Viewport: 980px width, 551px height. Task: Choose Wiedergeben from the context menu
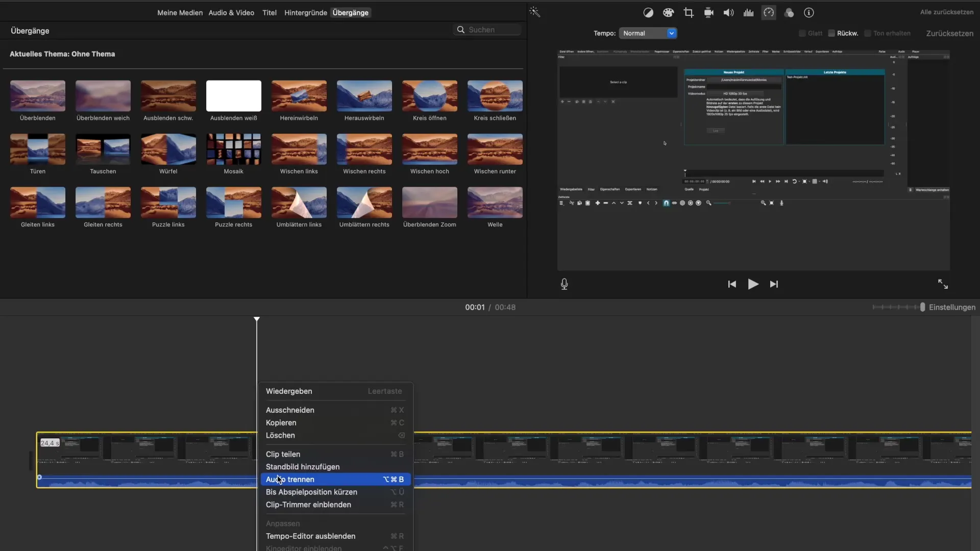(335, 391)
